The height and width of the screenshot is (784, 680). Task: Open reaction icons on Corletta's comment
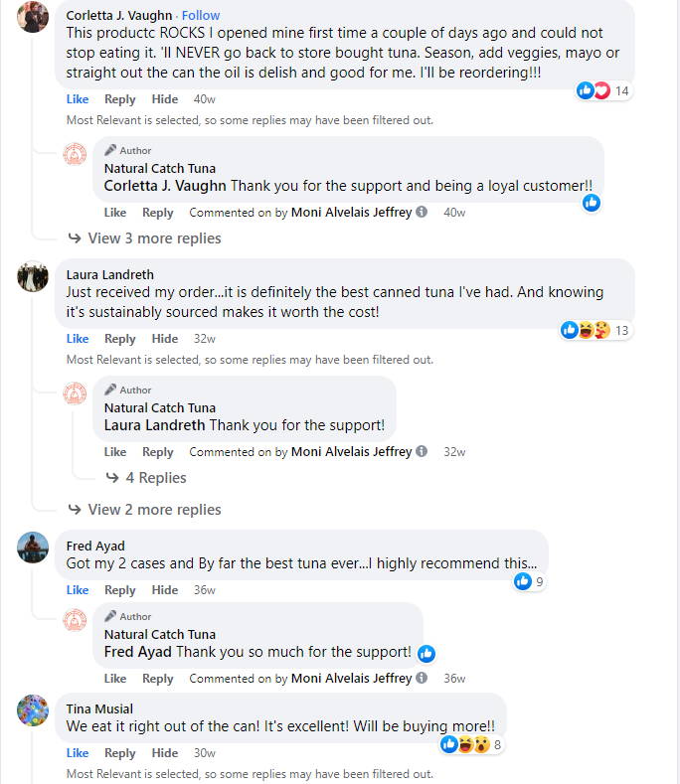pyautogui.click(x=594, y=90)
